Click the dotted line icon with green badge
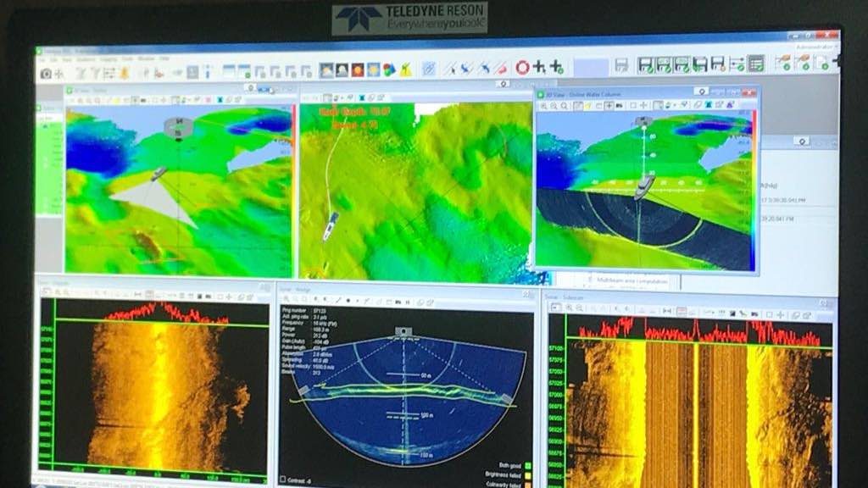Image resolution: width=868 pixels, height=488 pixels. click(x=737, y=64)
